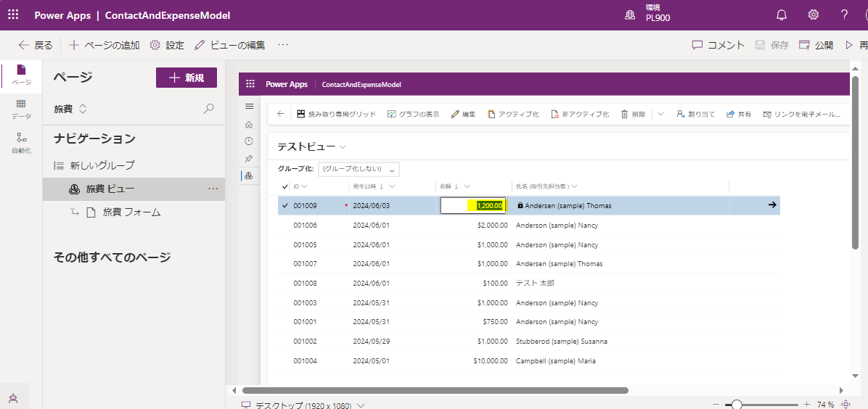
Task: Open the more commands ellipsis in toolbar
Action: pos(283,46)
